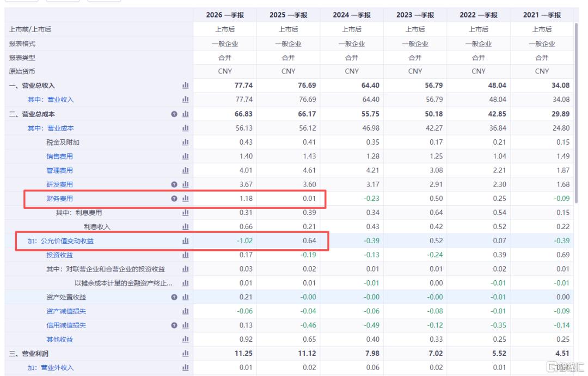Click help icon next to 研发费用
Viewport: 588px width, 376px height.
tap(174, 184)
